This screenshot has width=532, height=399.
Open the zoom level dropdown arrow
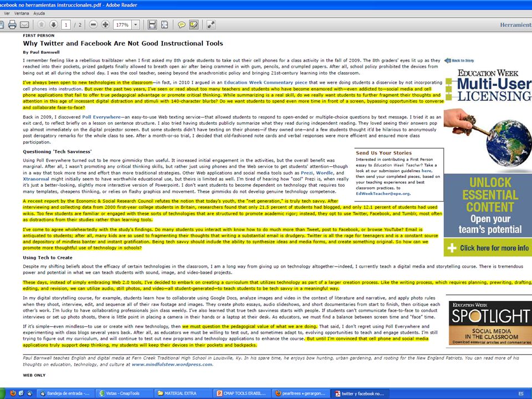(x=136, y=24)
